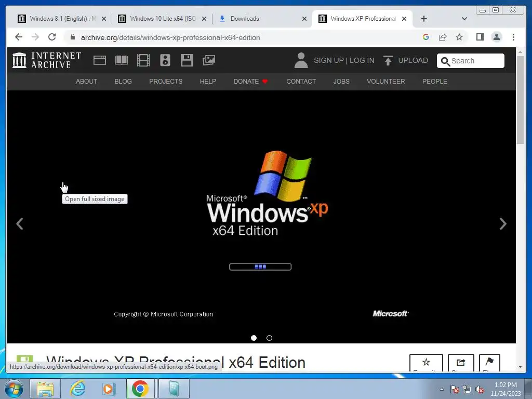
Task: Open the Windows Start menu
Action: (x=14, y=389)
